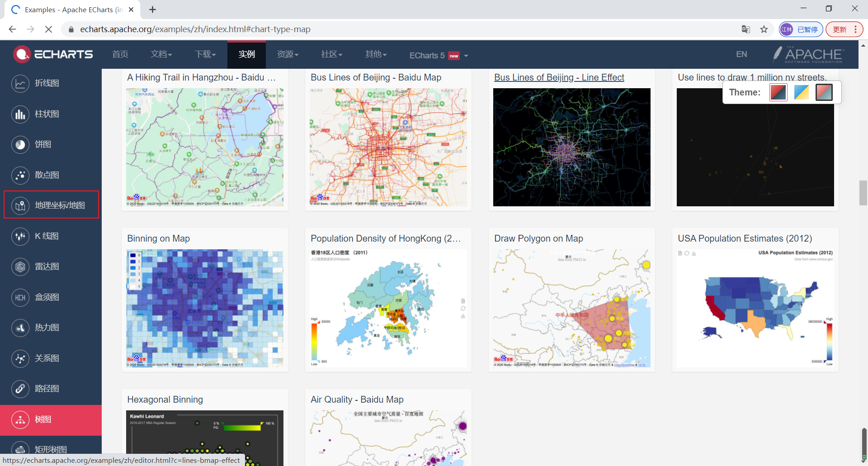
Task: Open the Apache Software Foundation logo
Action: 807,54
